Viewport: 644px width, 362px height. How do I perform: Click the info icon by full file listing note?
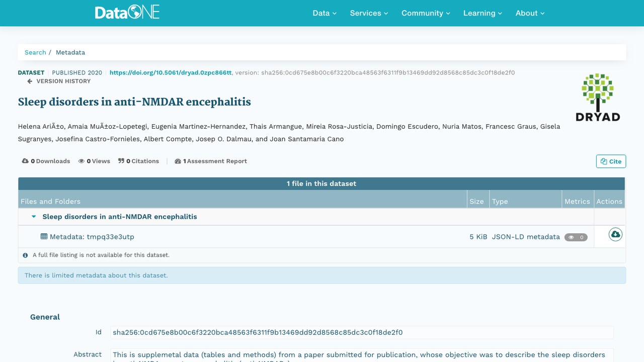click(25, 255)
